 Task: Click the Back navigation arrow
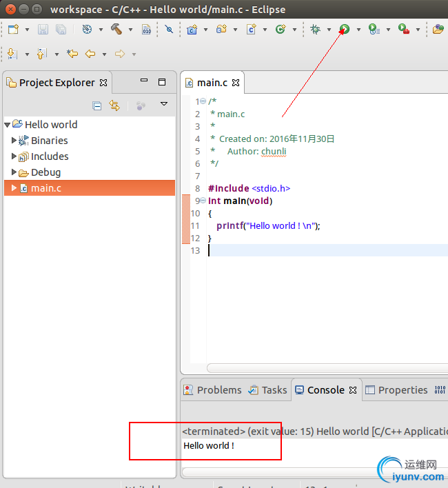click(x=90, y=54)
